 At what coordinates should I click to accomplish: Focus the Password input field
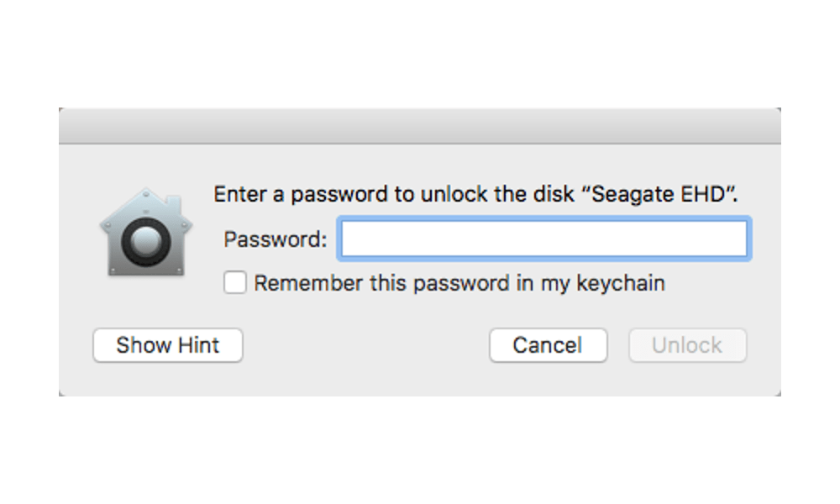[543, 239]
